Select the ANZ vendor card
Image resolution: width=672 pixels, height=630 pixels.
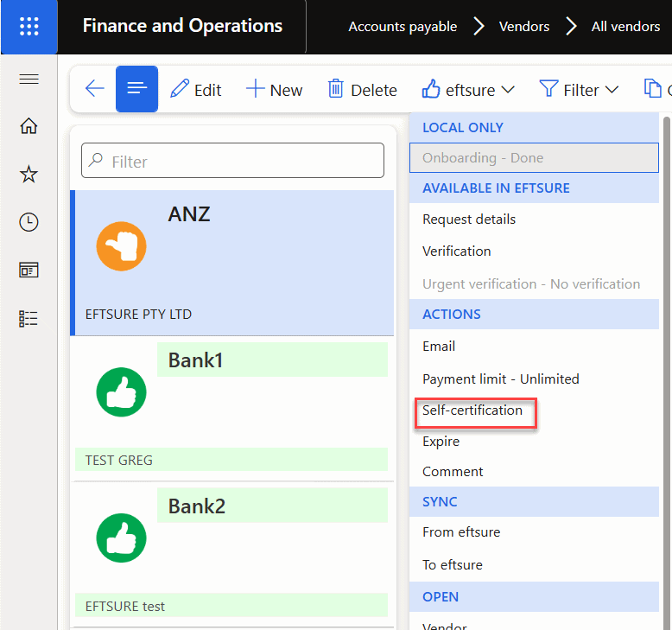point(231,263)
